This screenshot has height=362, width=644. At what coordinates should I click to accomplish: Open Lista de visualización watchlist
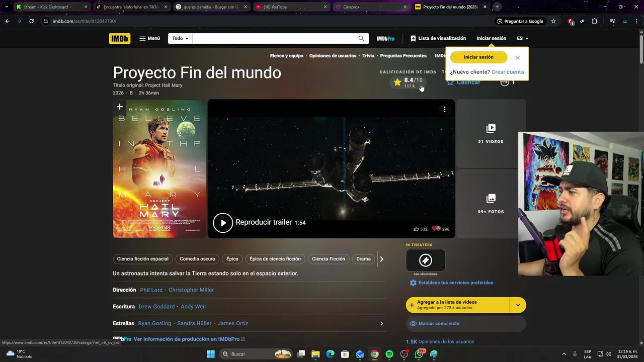[x=438, y=38]
